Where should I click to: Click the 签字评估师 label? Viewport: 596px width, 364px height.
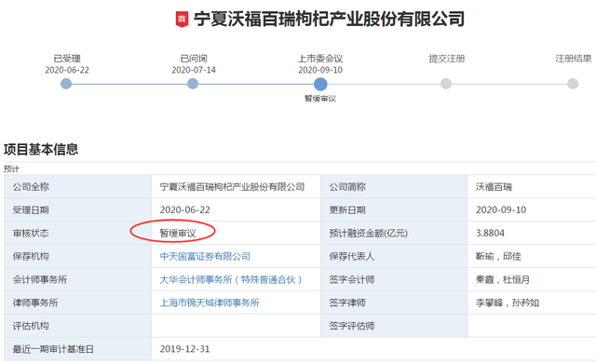(x=352, y=326)
